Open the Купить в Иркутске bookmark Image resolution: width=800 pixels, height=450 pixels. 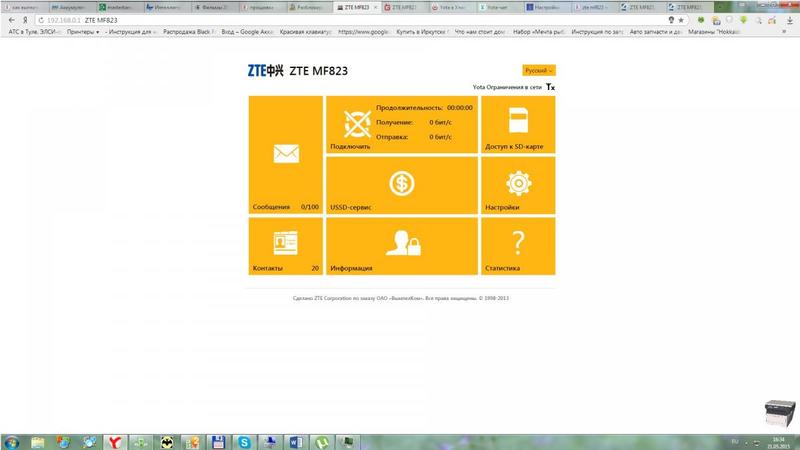tap(422, 32)
